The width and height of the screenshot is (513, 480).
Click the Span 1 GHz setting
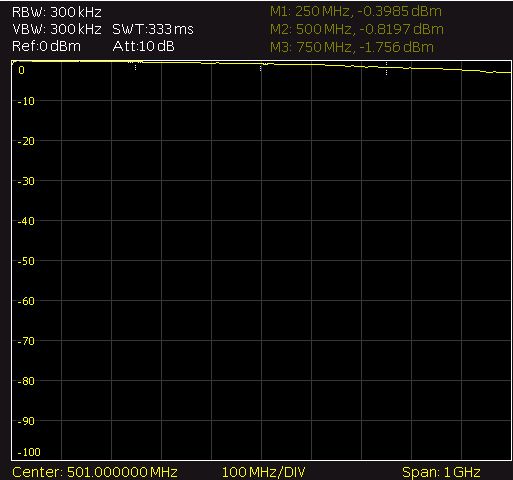pos(441,472)
